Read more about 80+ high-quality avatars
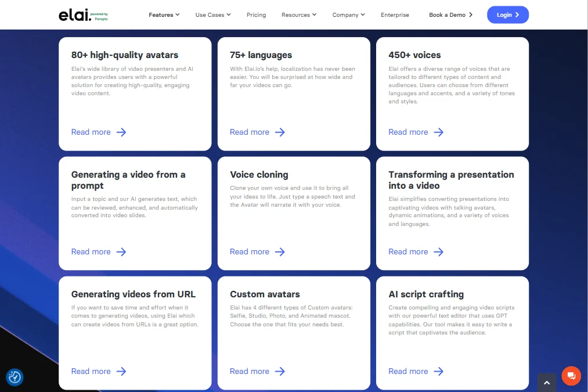This screenshot has height=392, width=588. click(x=99, y=132)
